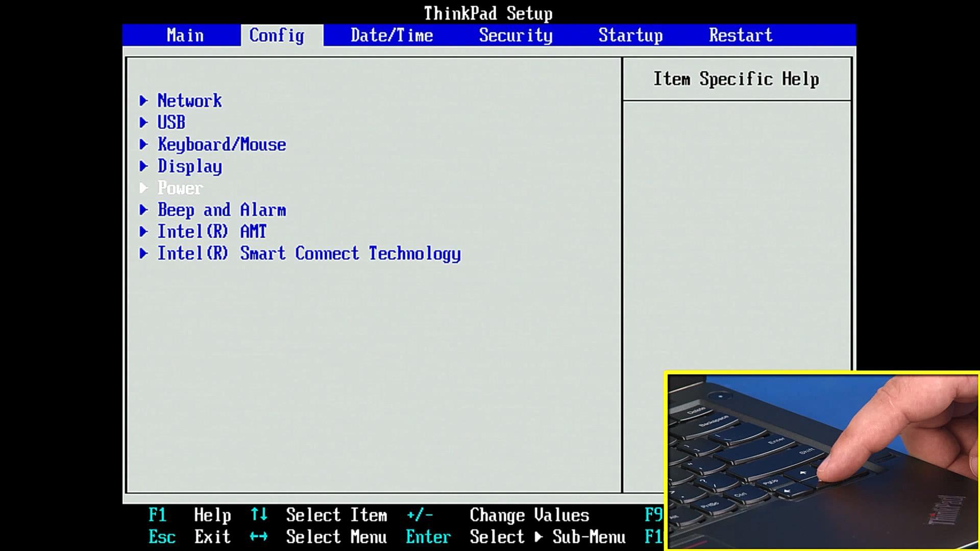Image resolution: width=980 pixels, height=551 pixels.
Task: Switch to the Security tab
Action: [516, 35]
